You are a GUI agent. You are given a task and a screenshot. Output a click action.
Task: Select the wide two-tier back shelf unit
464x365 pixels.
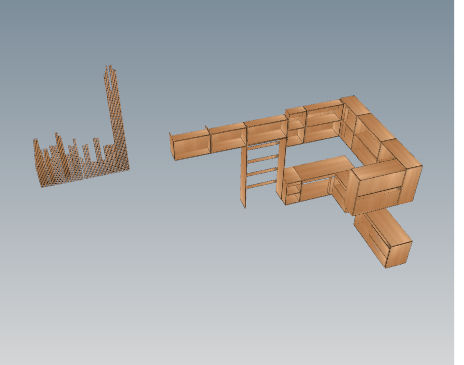pyautogui.click(x=323, y=123)
